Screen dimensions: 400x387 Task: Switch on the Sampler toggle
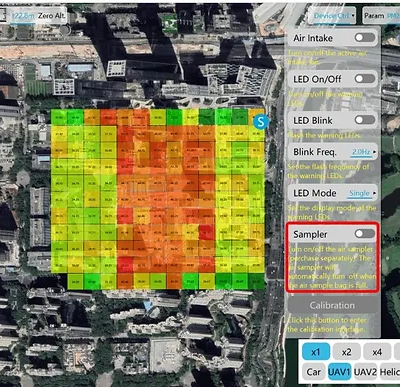click(x=364, y=234)
